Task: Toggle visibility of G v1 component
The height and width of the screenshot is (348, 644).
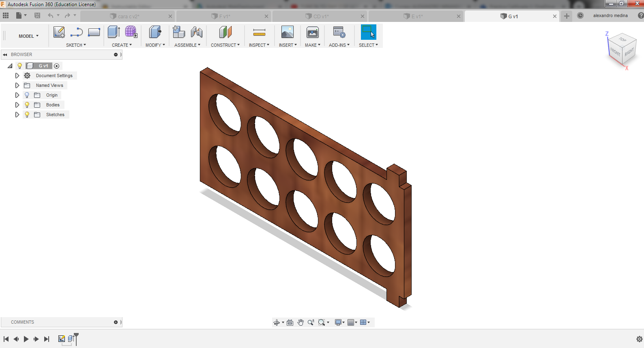Action: [x=19, y=66]
